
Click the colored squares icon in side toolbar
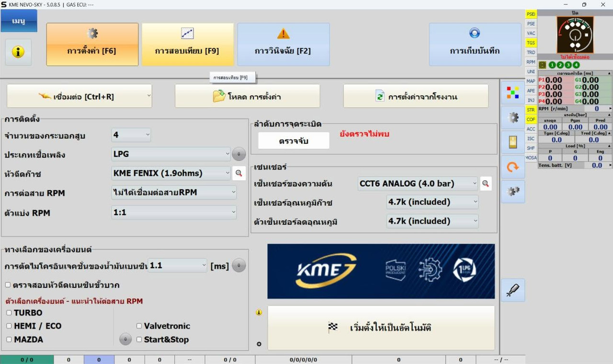[x=513, y=93]
